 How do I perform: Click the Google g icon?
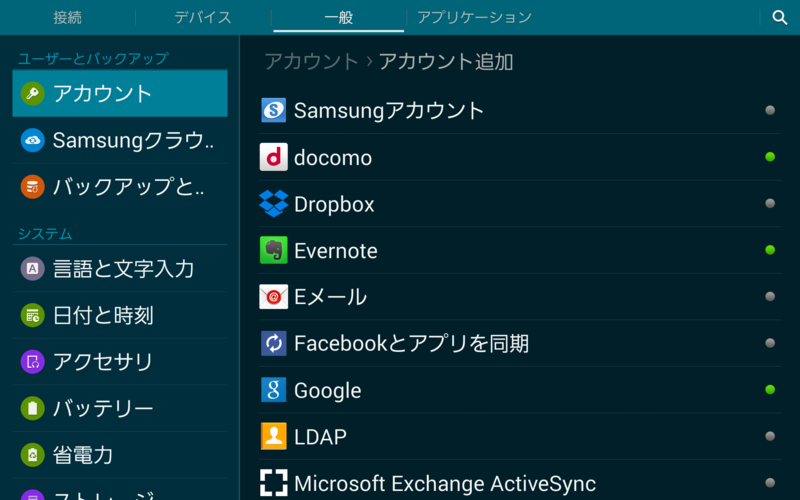273,390
